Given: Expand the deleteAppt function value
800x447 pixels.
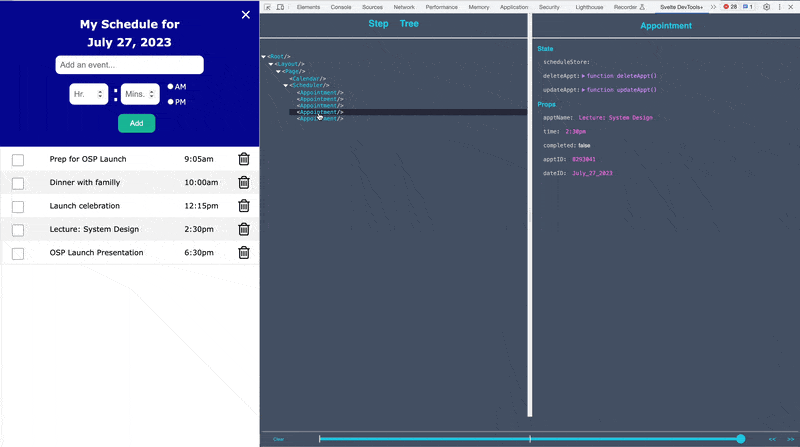Looking at the screenshot, I should tap(583, 76).
